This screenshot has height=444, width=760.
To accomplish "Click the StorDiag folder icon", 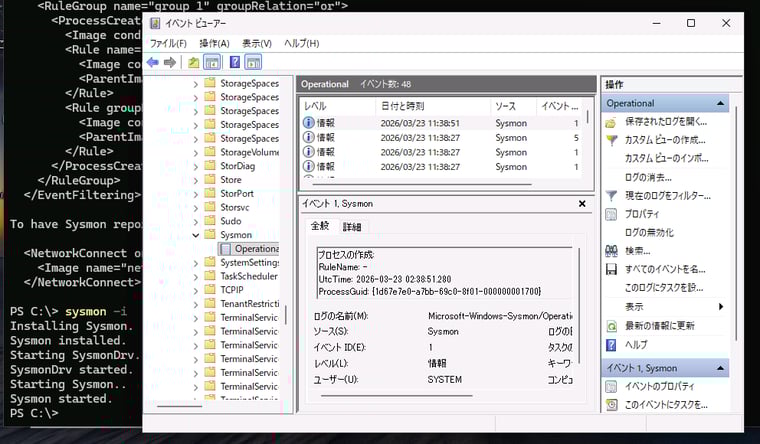I will (x=210, y=166).
